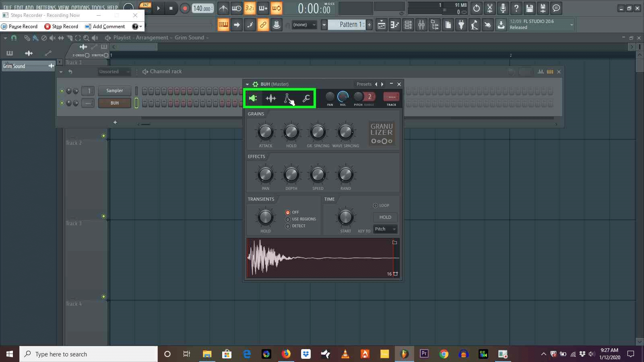Screen dimensions: 644x362
Task: Open the plugin picker plug icon
Action: pos(461,25)
